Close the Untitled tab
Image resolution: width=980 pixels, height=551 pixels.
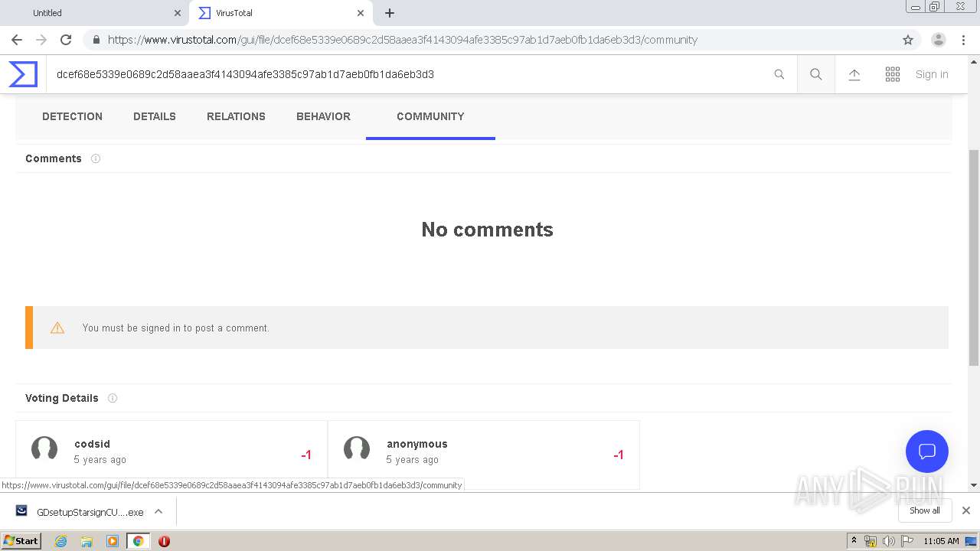(178, 13)
